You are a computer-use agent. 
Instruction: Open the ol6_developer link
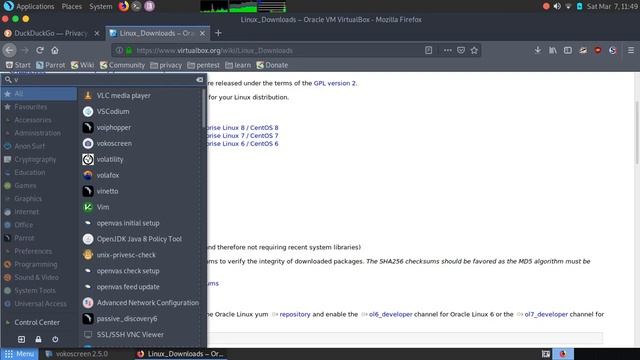tap(390, 314)
